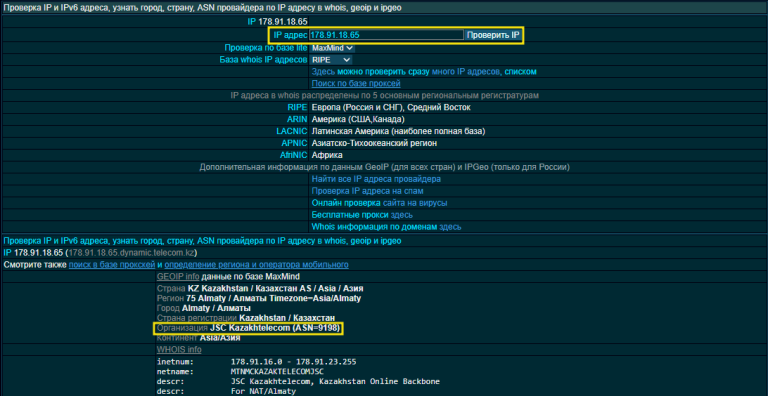Click the Азиатско-Тихоокеанский регион text
The width and height of the screenshot is (768, 396).
[x=374, y=143]
